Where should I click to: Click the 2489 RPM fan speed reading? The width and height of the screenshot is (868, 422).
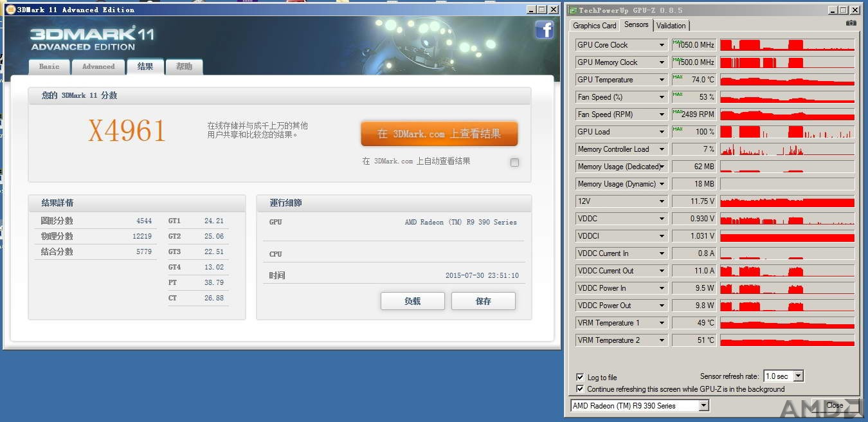pos(694,115)
